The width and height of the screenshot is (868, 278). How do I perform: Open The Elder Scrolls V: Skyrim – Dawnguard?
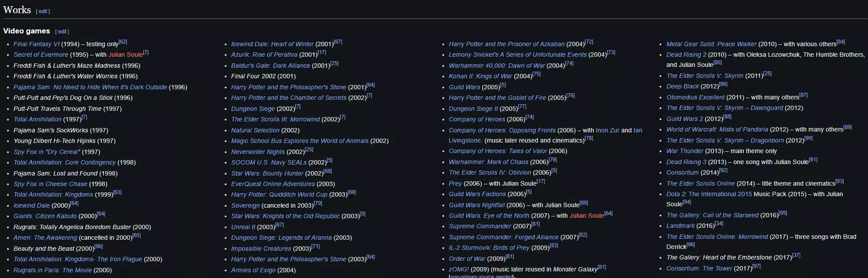725,108
